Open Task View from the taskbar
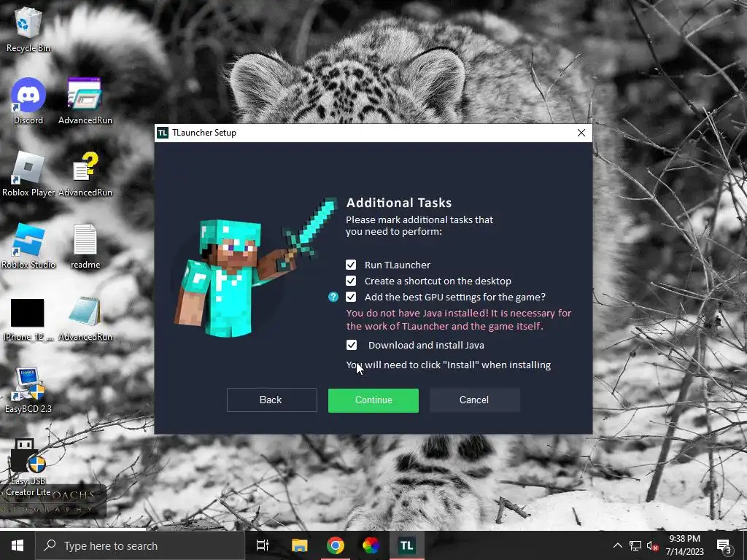This screenshot has height=560, width=747. tap(263, 545)
